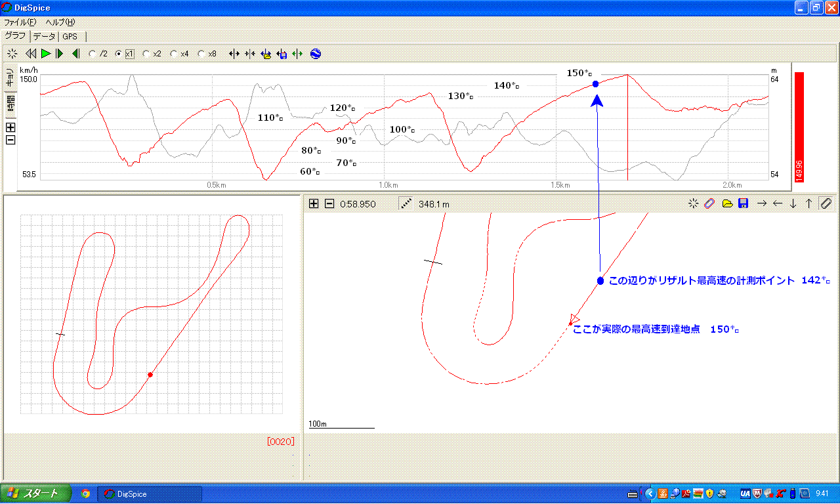Select DigSpice taskbar button
This screenshot has width=840, height=504.
pyautogui.click(x=150, y=494)
